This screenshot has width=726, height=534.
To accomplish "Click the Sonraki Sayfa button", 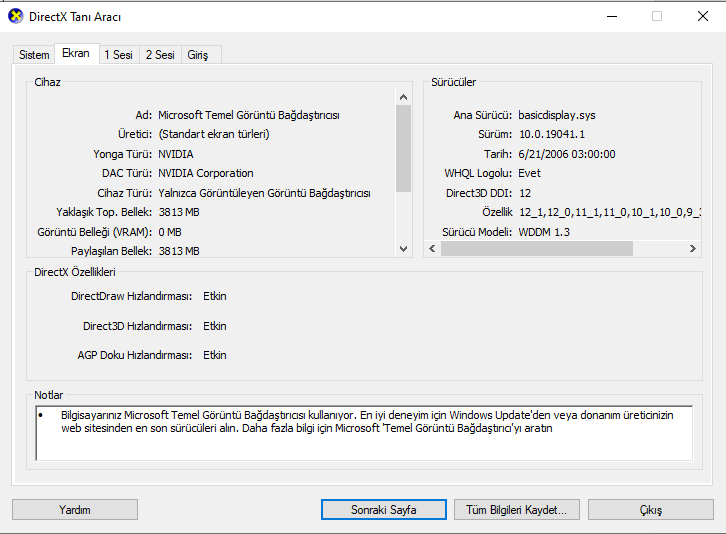I will pyautogui.click(x=384, y=509).
